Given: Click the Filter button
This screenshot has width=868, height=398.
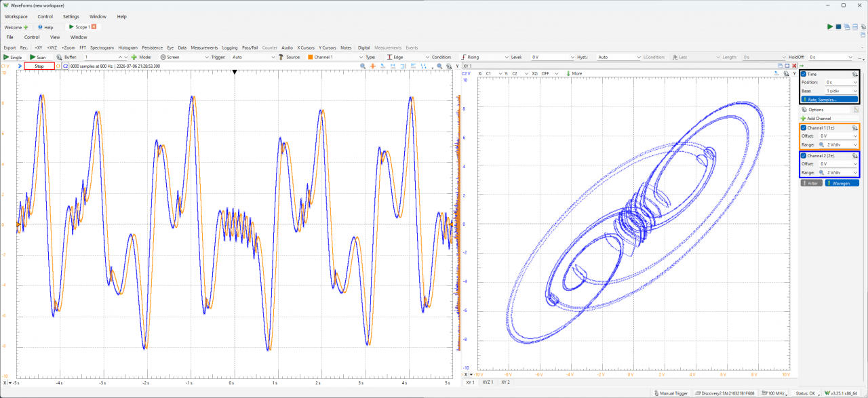Looking at the screenshot, I should [812, 183].
